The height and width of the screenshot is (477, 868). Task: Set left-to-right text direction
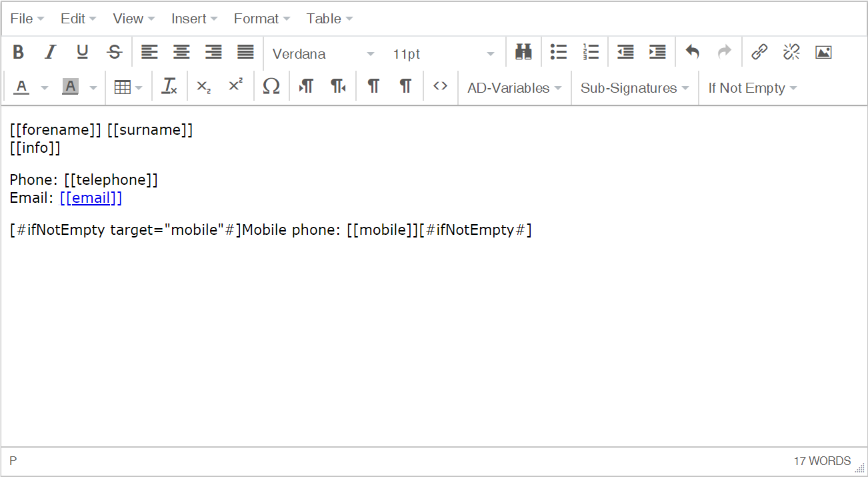tap(306, 86)
